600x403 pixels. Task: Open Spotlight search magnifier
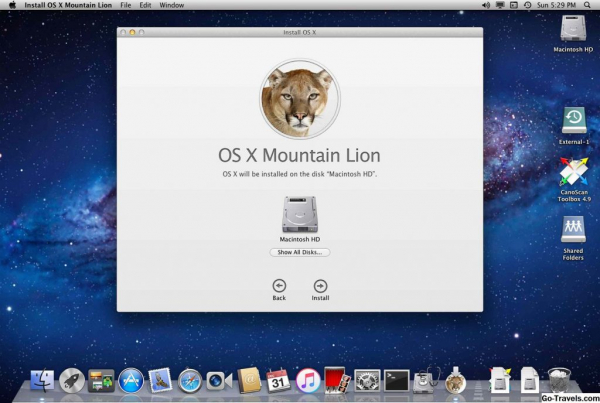point(587,5)
